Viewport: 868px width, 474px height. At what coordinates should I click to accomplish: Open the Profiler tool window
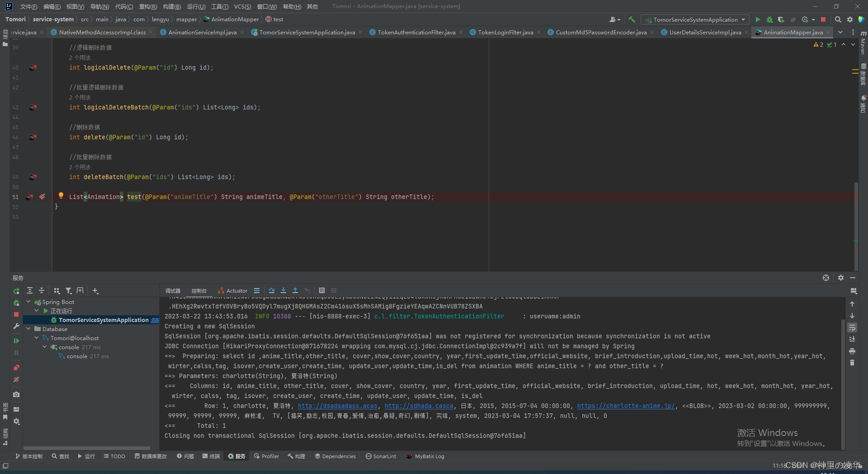[x=266, y=456]
